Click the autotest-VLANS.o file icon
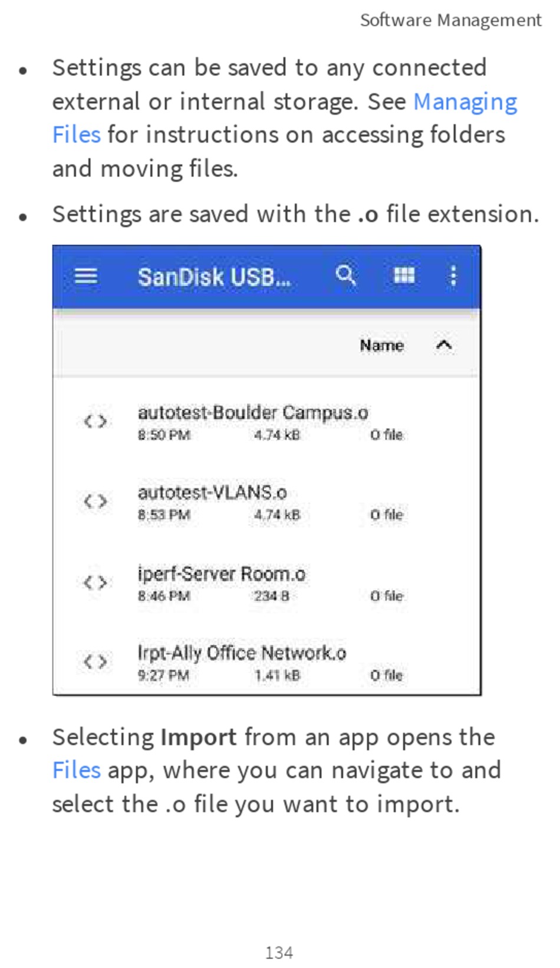This screenshot has height=968, width=560. coord(95,502)
